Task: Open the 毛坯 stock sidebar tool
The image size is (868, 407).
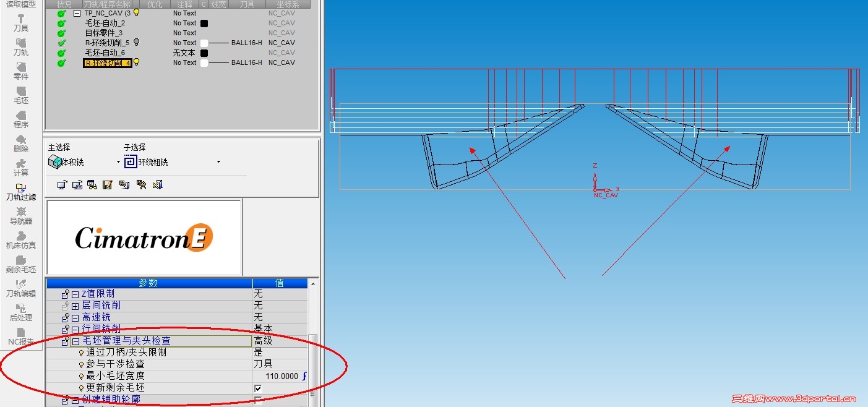Action: (x=21, y=95)
